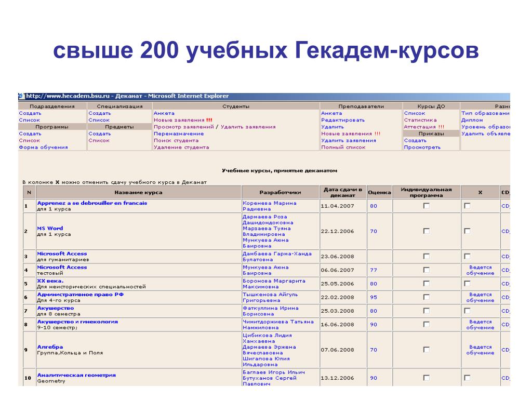Click Удалить заявления under Преподаватели

(349, 140)
